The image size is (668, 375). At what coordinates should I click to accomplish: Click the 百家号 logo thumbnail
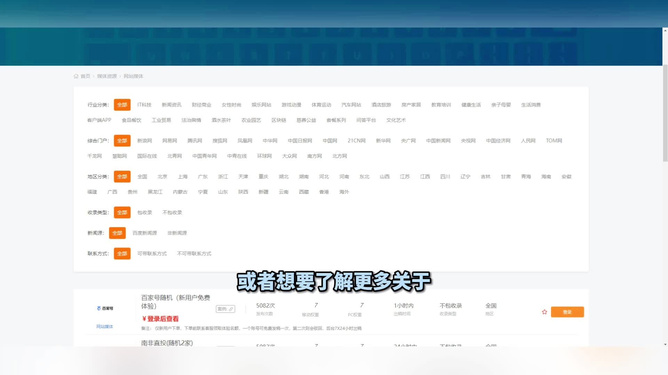pos(105,308)
